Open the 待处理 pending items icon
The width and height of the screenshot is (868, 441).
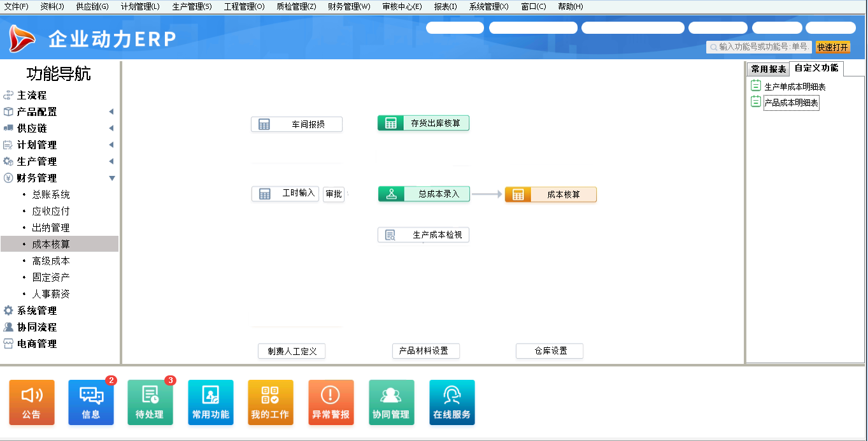pyautogui.click(x=150, y=402)
